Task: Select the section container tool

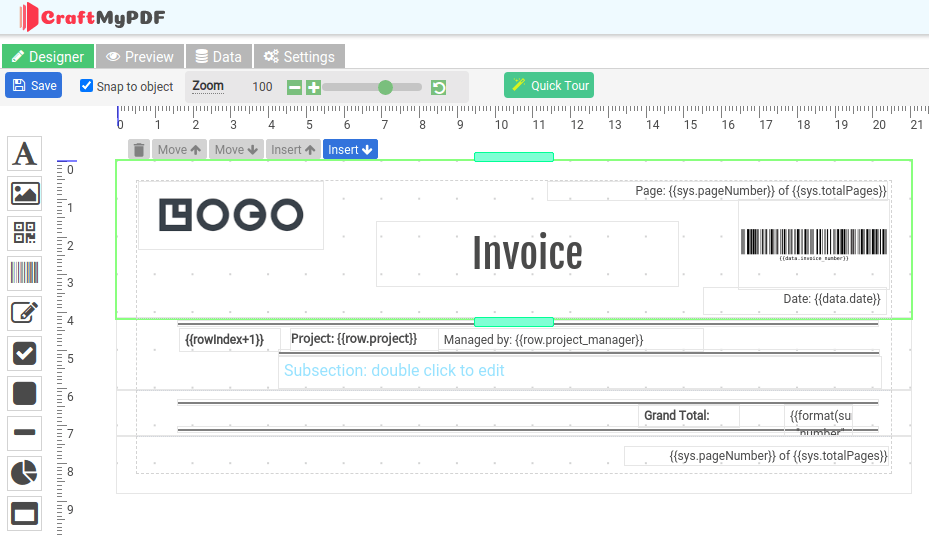Action: [x=24, y=514]
